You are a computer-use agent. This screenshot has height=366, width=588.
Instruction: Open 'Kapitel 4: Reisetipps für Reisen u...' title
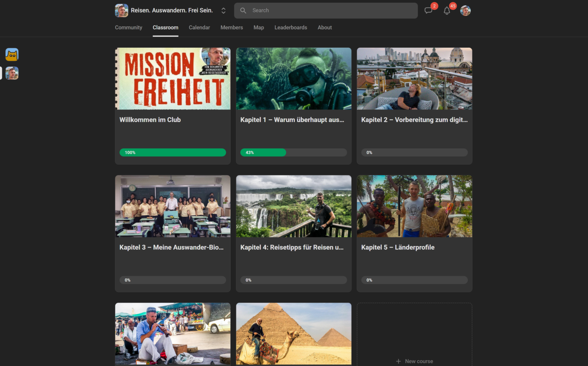[292, 247]
